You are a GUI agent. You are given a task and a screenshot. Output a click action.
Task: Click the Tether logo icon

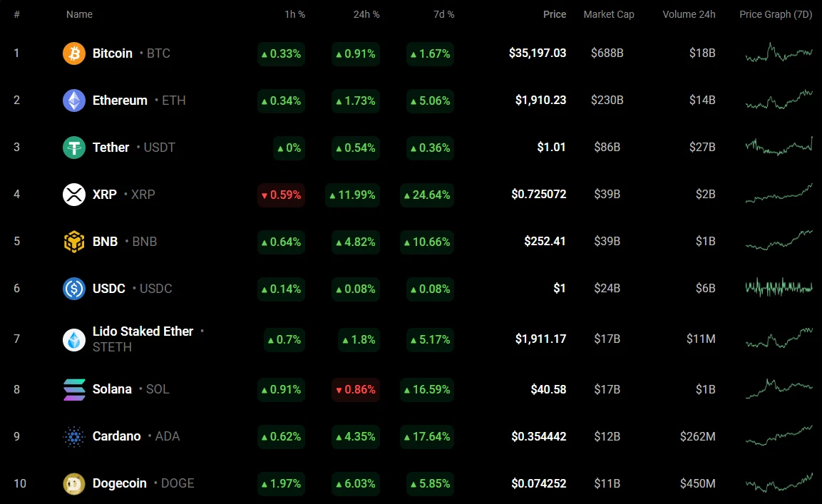point(74,148)
